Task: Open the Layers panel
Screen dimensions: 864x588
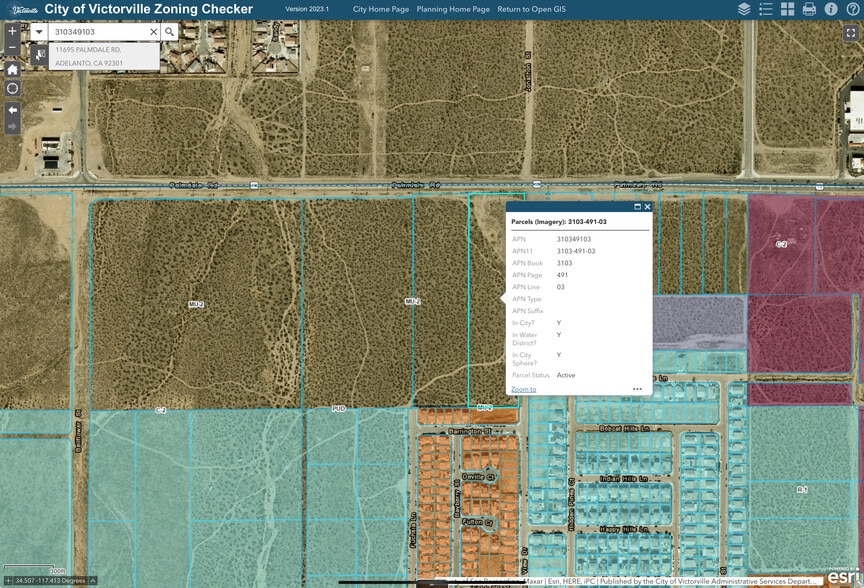Action: [745, 9]
